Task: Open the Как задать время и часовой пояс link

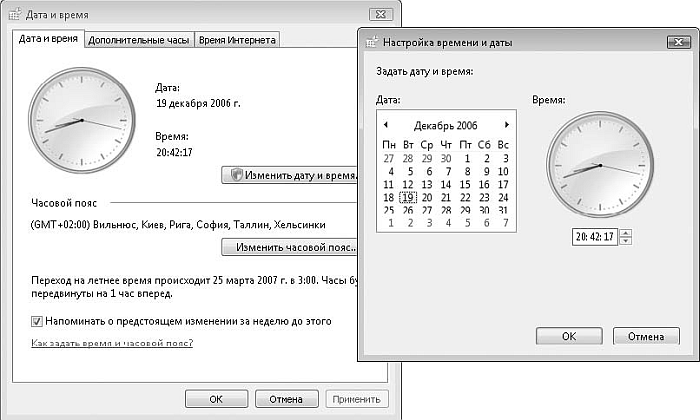Action: 112,343
